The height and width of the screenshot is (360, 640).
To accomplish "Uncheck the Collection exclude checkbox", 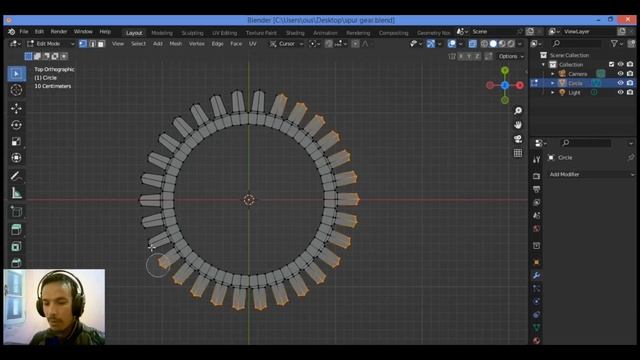I will 611,64.
